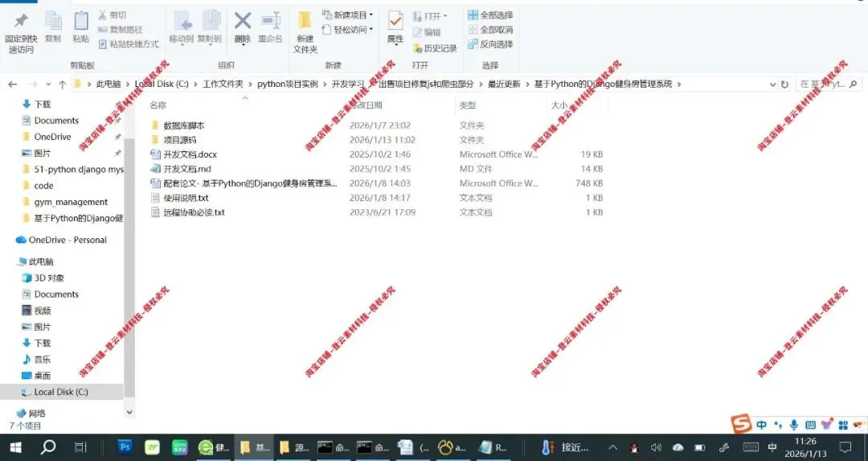Select the 远程协助必读.txt file
The width and height of the screenshot is (868, 461).
(194, 212)
